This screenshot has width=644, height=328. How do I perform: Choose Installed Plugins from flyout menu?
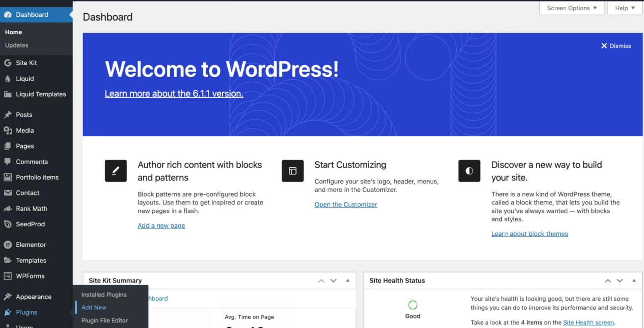(x=104, y=295)
